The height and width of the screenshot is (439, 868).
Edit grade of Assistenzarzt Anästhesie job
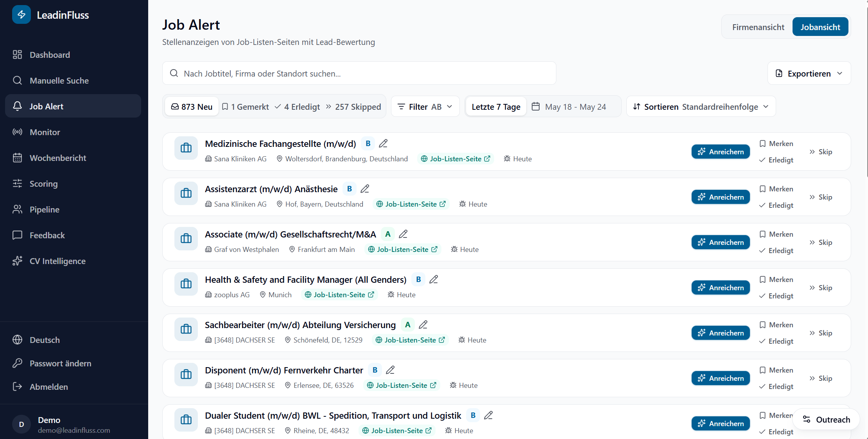click(x=365, y=189)
